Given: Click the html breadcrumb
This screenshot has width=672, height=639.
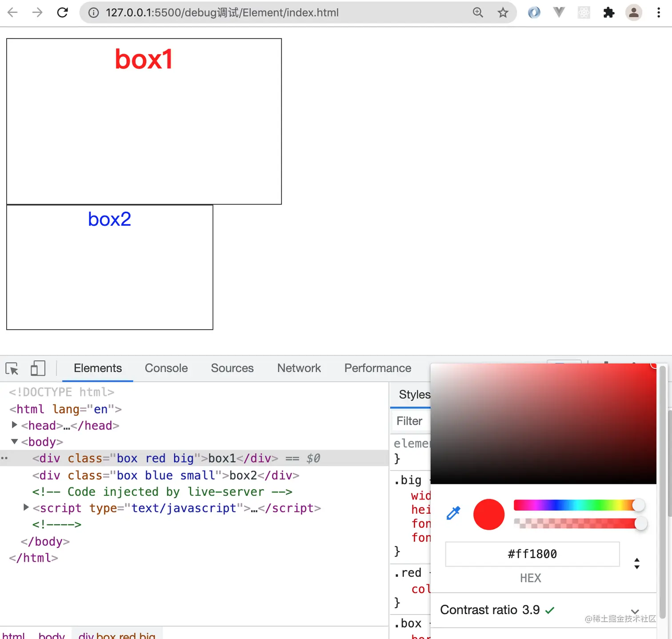Looking at the screenshot, I should tap(14, 635).
